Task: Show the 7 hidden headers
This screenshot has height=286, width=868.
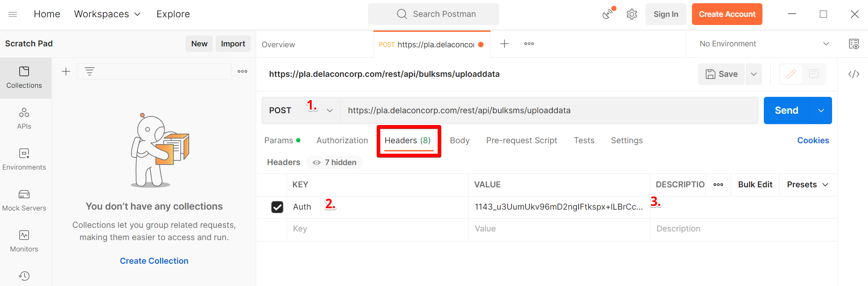Action: coord(334,162)
